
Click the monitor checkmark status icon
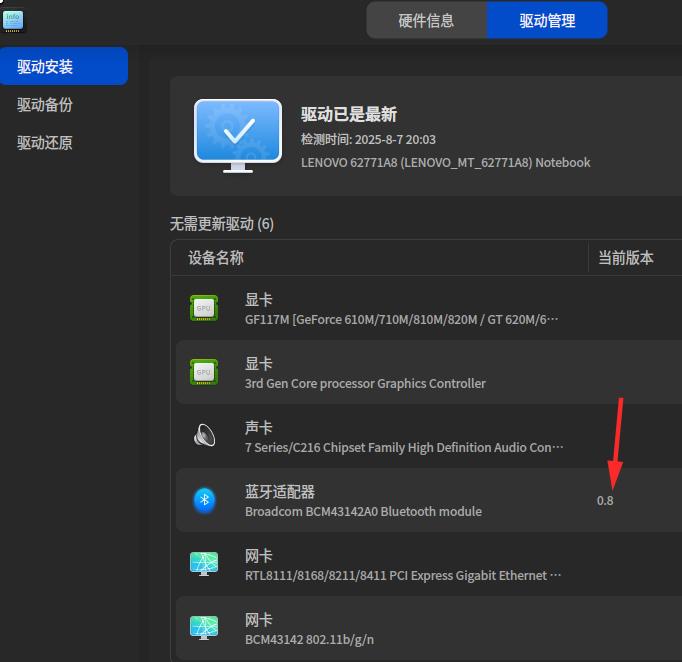point(238,136)
